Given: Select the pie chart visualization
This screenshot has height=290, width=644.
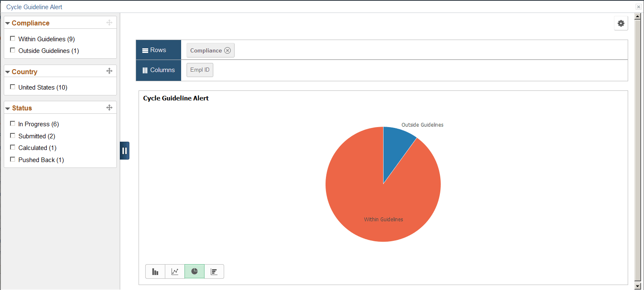Looking at the screenshot, I should [x=194, y=271].
